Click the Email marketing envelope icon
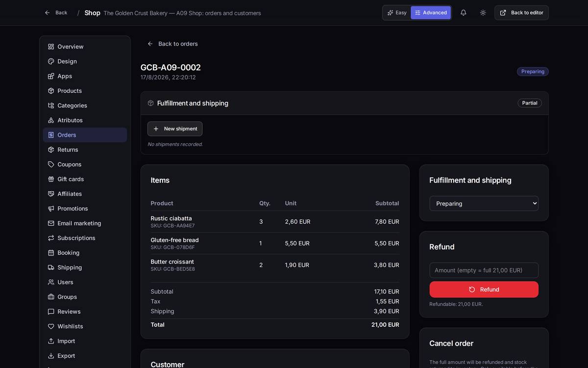 [51, 223]
